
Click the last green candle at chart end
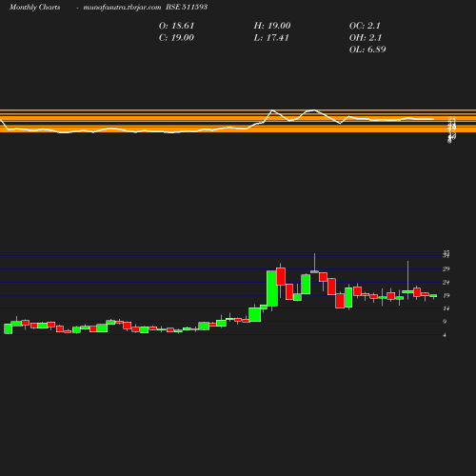coord(433,296)
